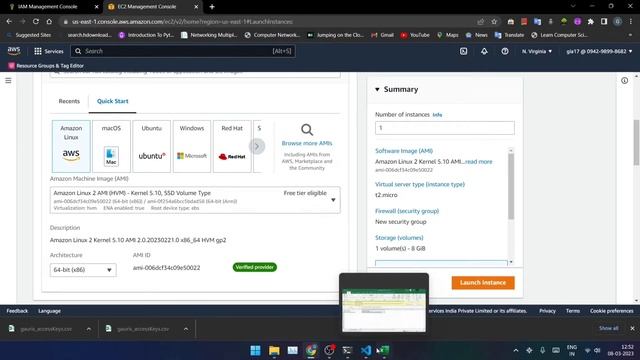Click Show all downloads
The height and width of the screenshot is (360, 640).
(x=609, y=329)
